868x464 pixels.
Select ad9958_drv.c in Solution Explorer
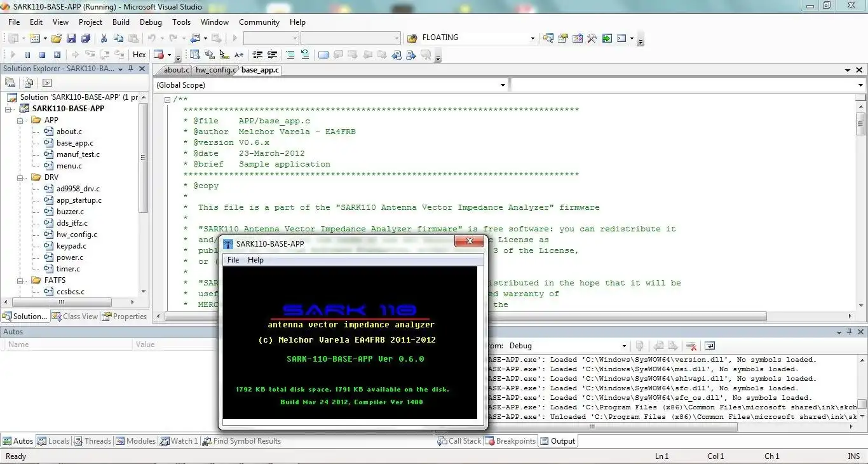[x=78, y=189]
